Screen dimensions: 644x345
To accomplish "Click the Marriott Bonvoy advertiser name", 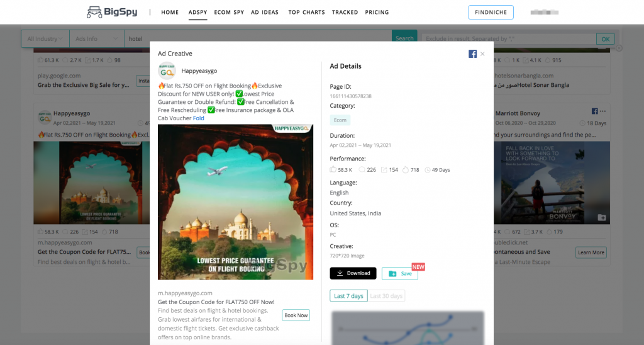I will click(518, 113).
